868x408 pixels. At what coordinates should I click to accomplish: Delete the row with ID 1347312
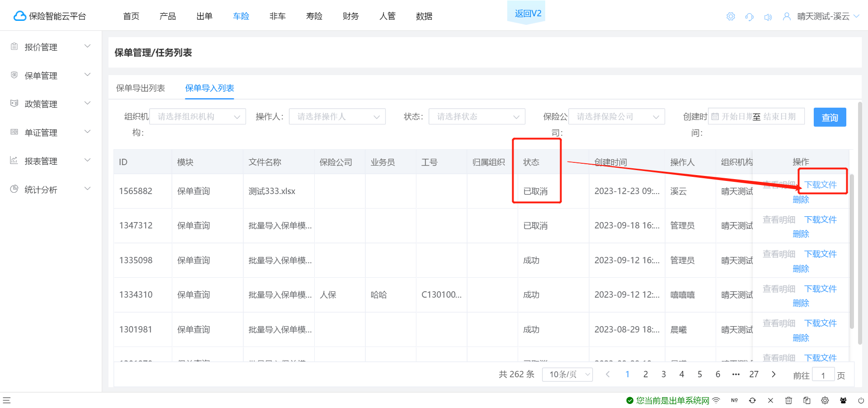click(801, 234)
